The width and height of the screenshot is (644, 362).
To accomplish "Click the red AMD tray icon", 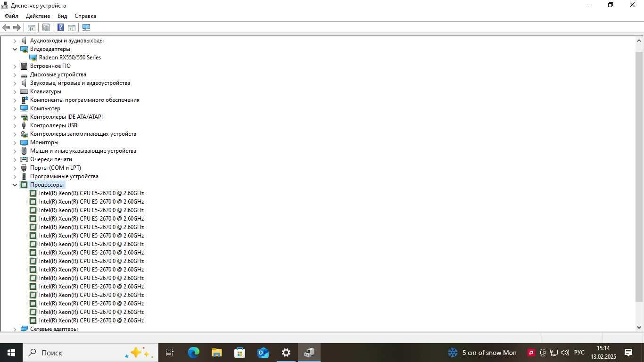I will [x=531, y=353].
